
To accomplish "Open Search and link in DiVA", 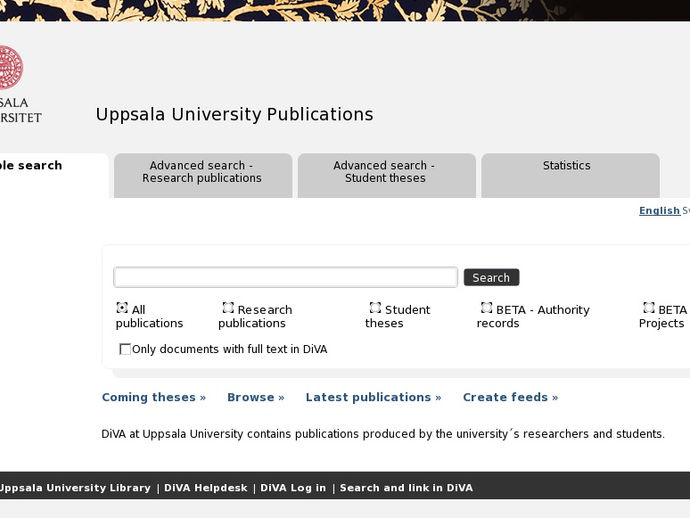I will click(x=406, y=488).
